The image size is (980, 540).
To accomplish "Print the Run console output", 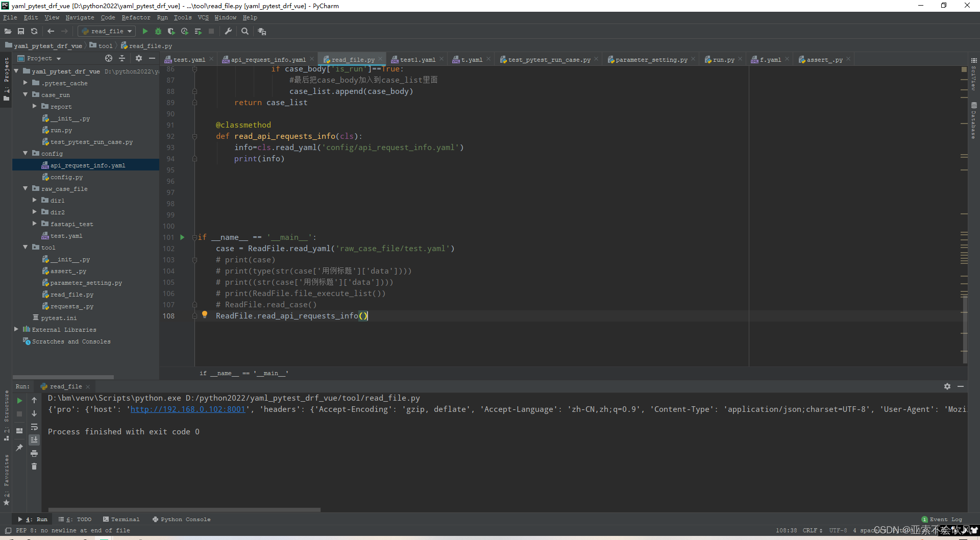I will point(34,453).
